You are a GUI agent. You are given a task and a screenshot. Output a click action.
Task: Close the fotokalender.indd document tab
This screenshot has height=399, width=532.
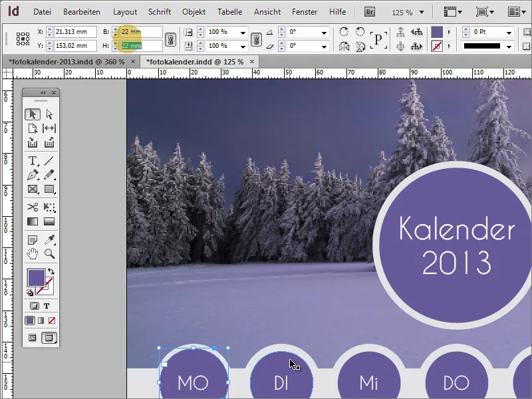coord(252,61)
